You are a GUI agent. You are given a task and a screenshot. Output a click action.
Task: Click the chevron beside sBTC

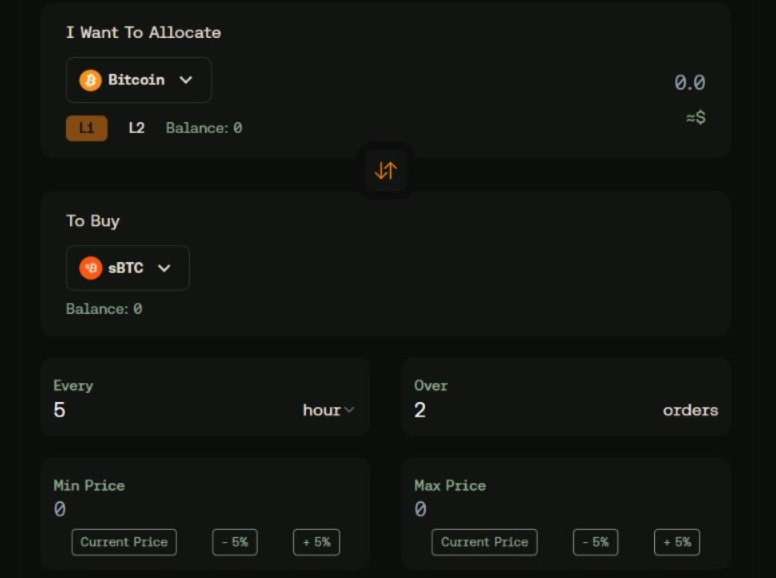point(164,268)
